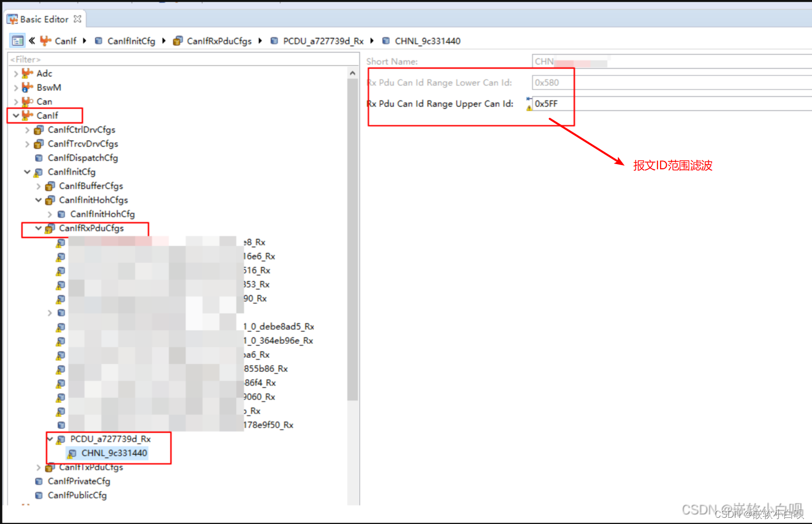Click the Short Name input field
Screen dimensions: 812x524
pyautogui.click(x=672, y=61)
